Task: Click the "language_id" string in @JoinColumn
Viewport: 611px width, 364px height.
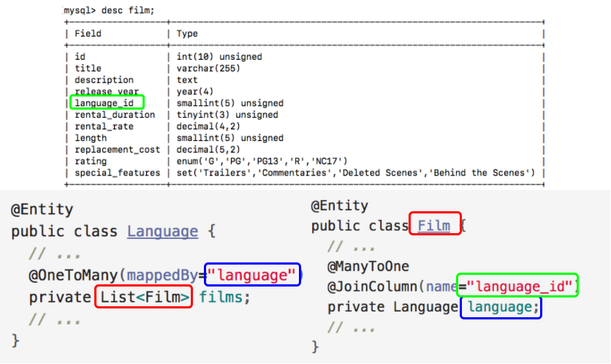Action: [x=517, y=286]
